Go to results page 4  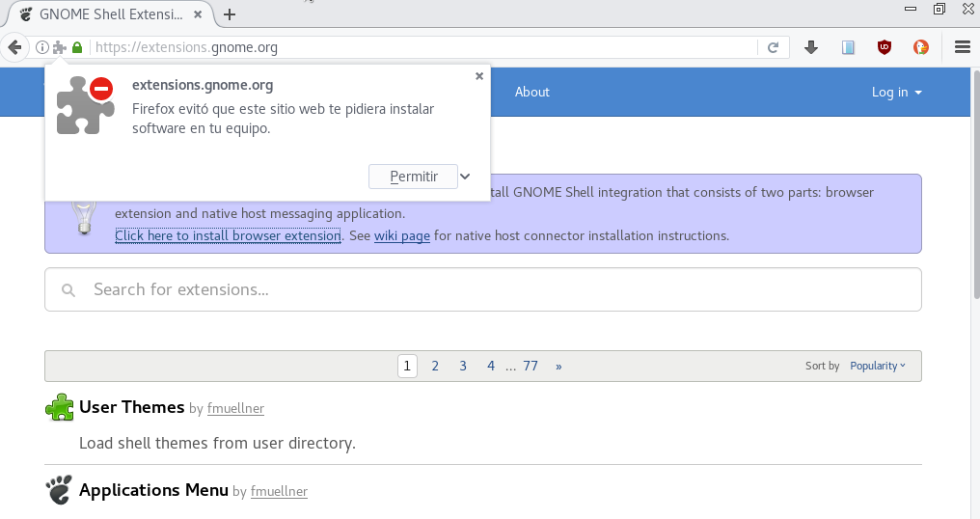[491, 366]
